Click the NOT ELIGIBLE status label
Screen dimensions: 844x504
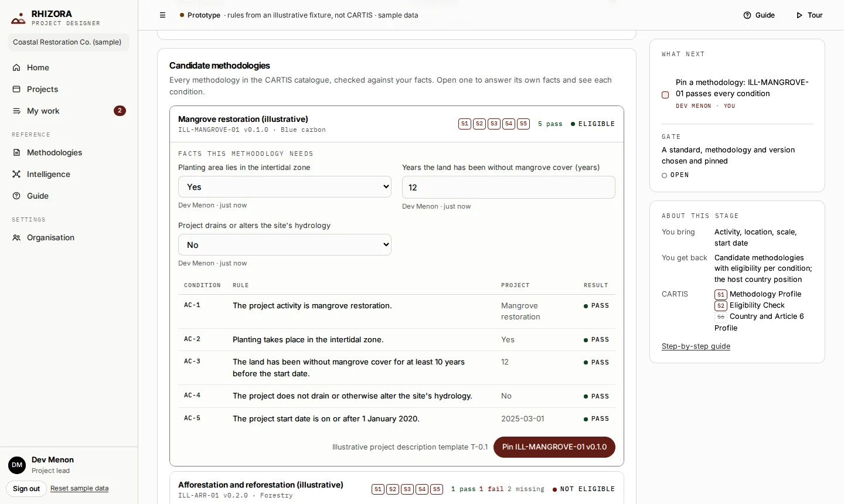point(584,489)
